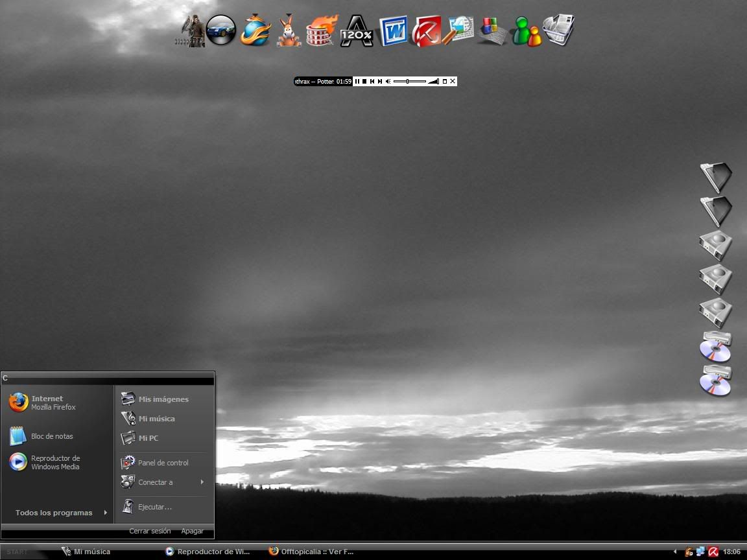Open Microsoft Word from the dock
This screenshot has width=747, height=560.
(393, 31)
